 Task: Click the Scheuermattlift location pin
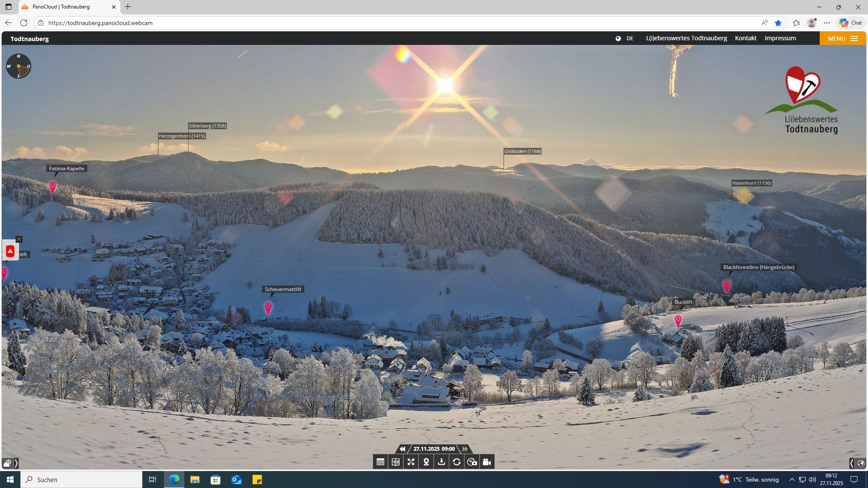[x=268, y=308]
